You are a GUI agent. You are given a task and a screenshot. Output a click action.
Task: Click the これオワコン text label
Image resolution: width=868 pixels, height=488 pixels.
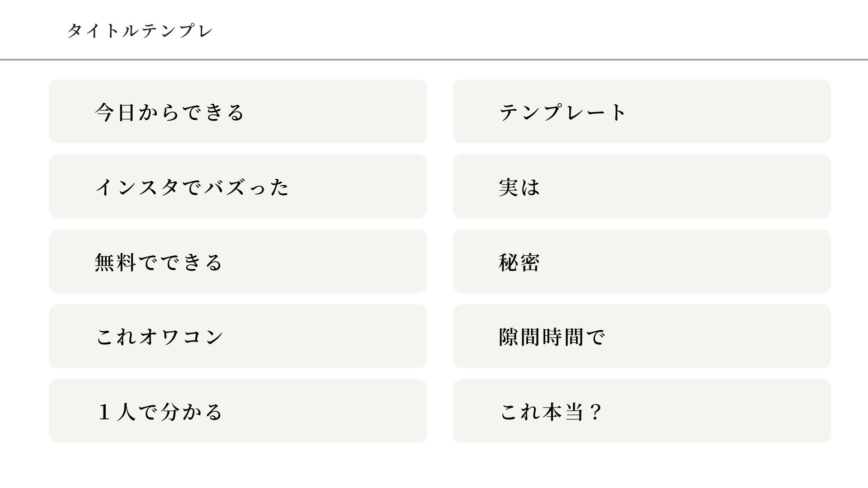click(160, 337)
